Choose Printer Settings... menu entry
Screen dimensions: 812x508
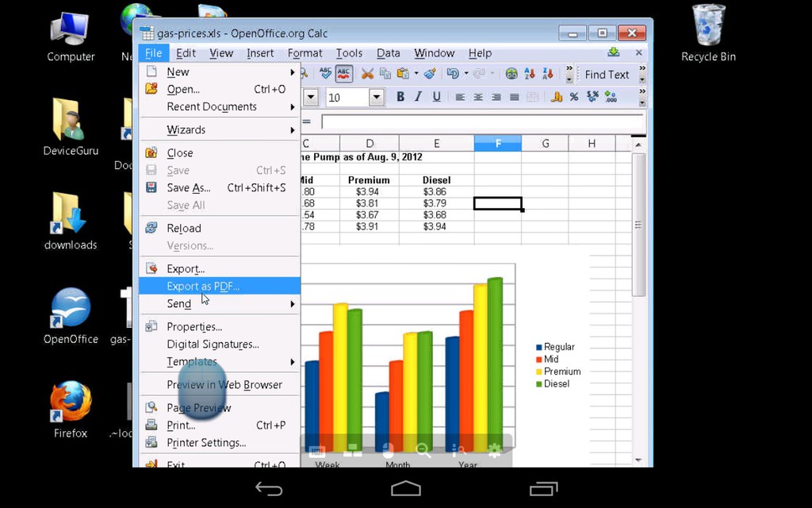coord(220,443)
